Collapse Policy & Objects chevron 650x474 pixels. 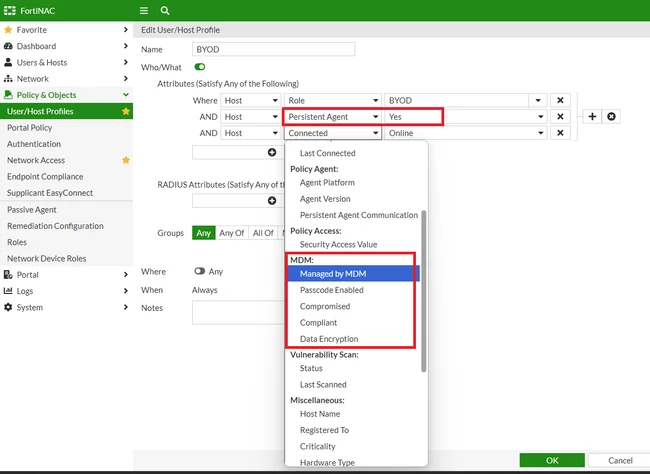coord(126,95)
